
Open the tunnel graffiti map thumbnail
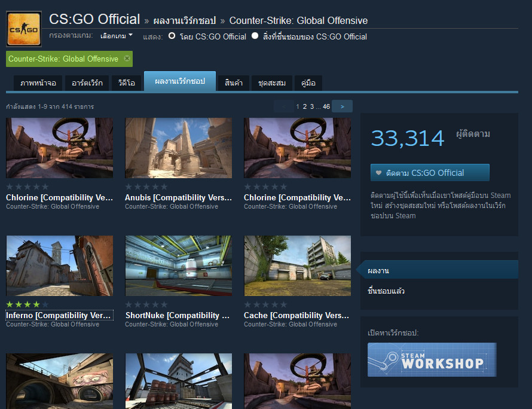pyautogui.click(x=60, y=381)
